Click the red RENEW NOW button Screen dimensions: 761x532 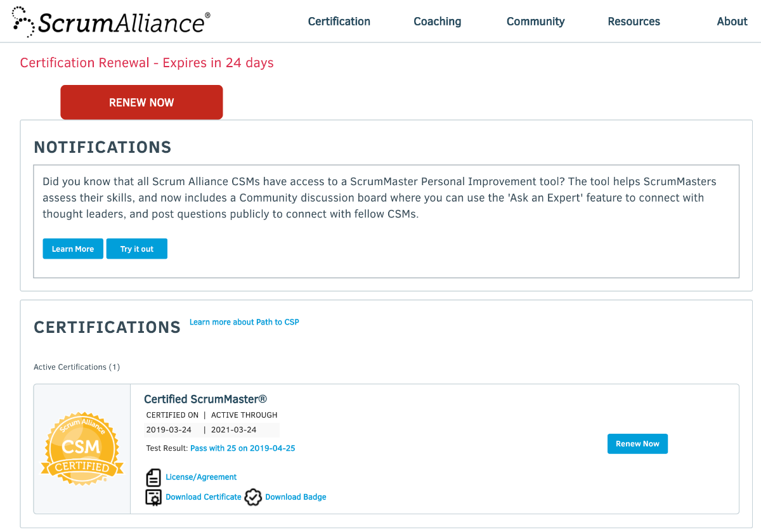(x=141, y=102)
